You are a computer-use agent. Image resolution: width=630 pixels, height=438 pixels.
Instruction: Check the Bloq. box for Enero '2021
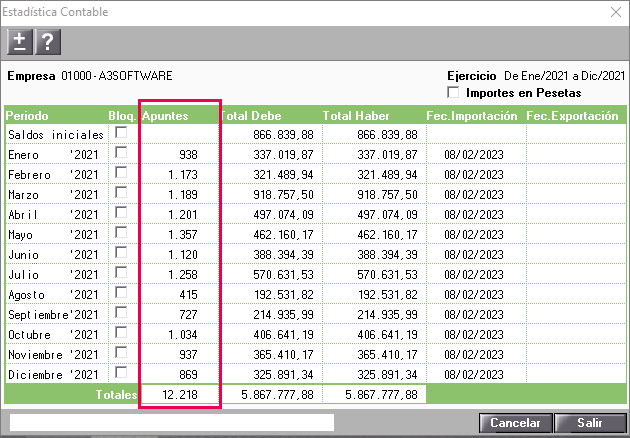coord(121,152)
